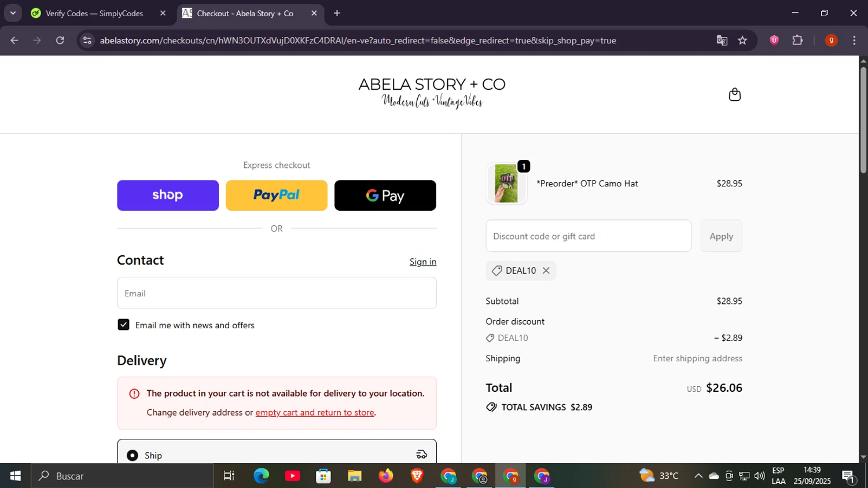Image resolution: width=868 pixels, height=488 pixels.
Task: Launch Firefox from the taskbar
Action: click(385, 476)
